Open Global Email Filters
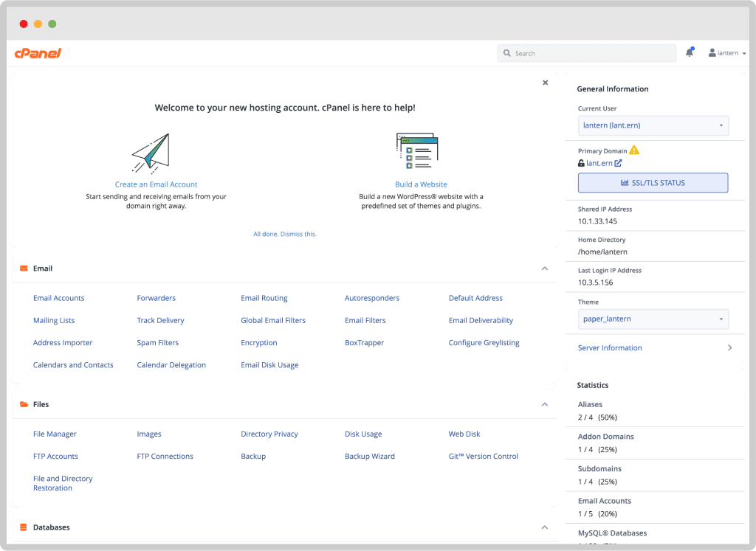 click(273, 320)
